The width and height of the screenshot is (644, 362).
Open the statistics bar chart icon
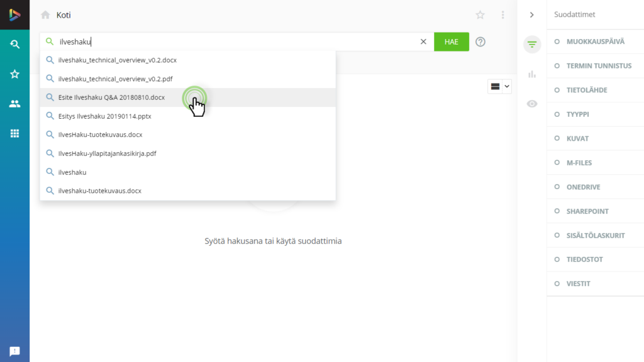pos(532,74)
